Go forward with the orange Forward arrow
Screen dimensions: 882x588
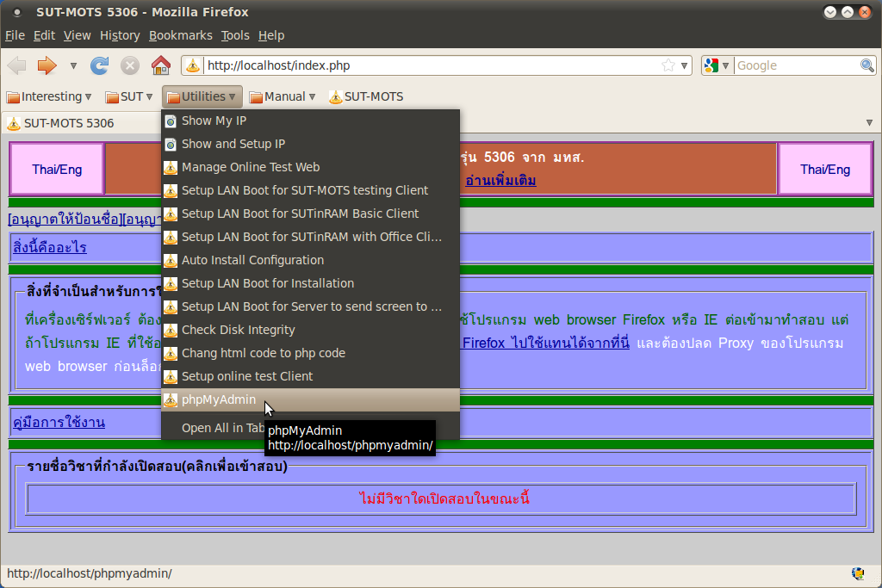tap(47, 65)
